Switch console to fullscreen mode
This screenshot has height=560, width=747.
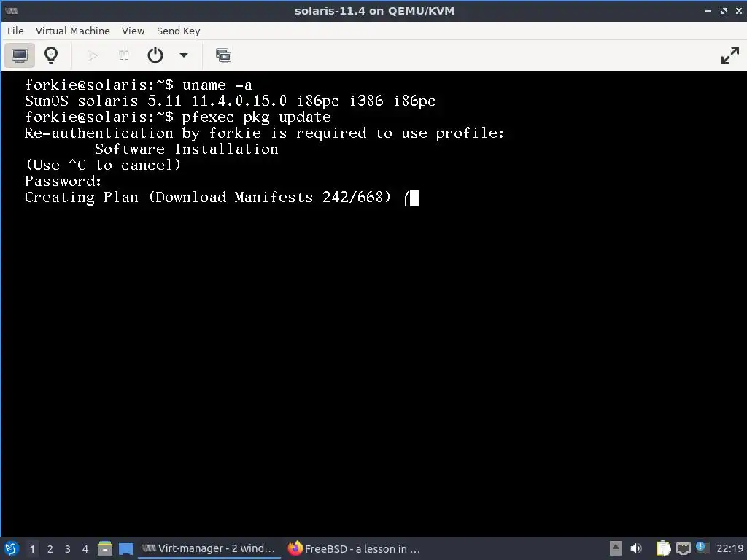click(x=729, y=55)
